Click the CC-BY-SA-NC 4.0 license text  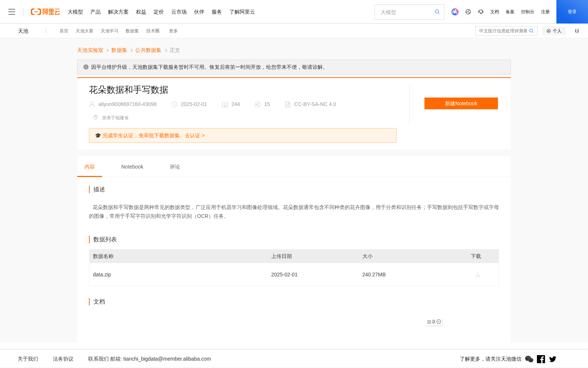[315, 104]
